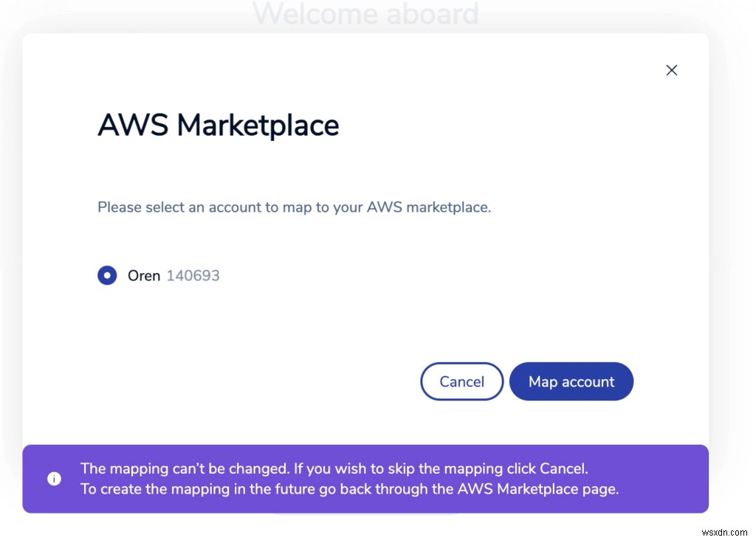Dismiss the dialog with the X icon
The image size is (756, 540).
671,70
